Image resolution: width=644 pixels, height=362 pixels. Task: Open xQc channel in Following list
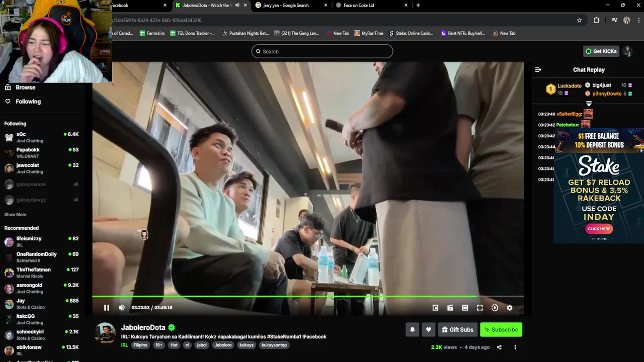(41, 137)
